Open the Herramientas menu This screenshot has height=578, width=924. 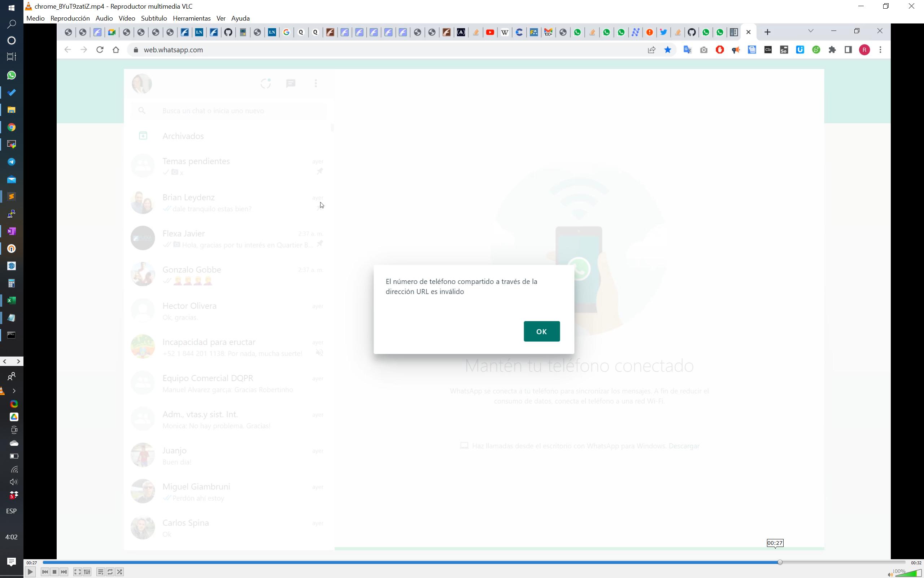pyautogui.click(x=192, y=18)
